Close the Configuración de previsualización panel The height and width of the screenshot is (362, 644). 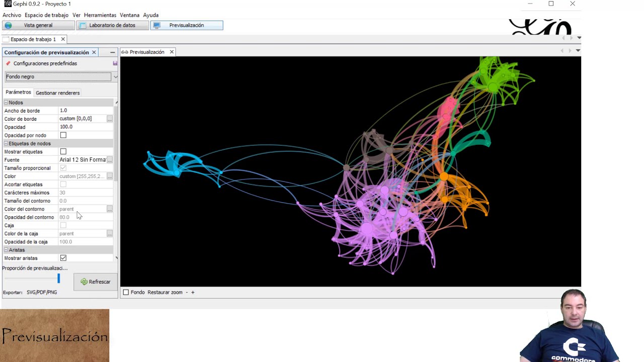click(94, 52)
